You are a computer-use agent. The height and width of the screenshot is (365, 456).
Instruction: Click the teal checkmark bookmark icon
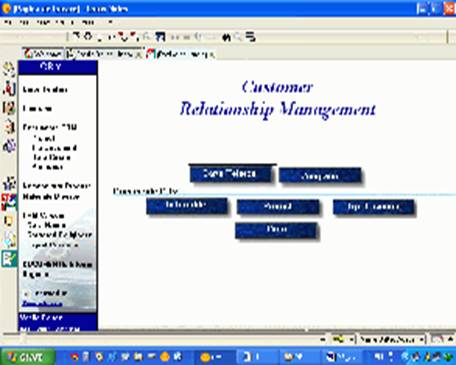9,259
